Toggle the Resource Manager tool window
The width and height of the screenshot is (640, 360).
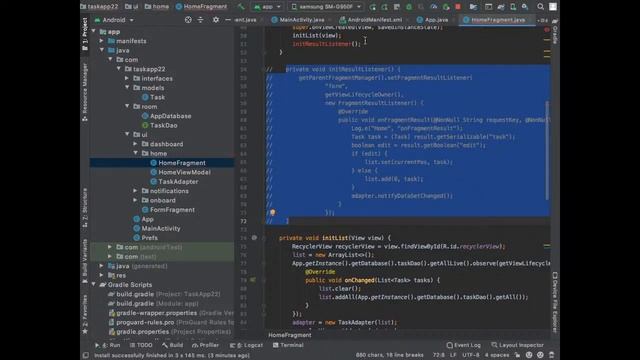pos(85,92)
